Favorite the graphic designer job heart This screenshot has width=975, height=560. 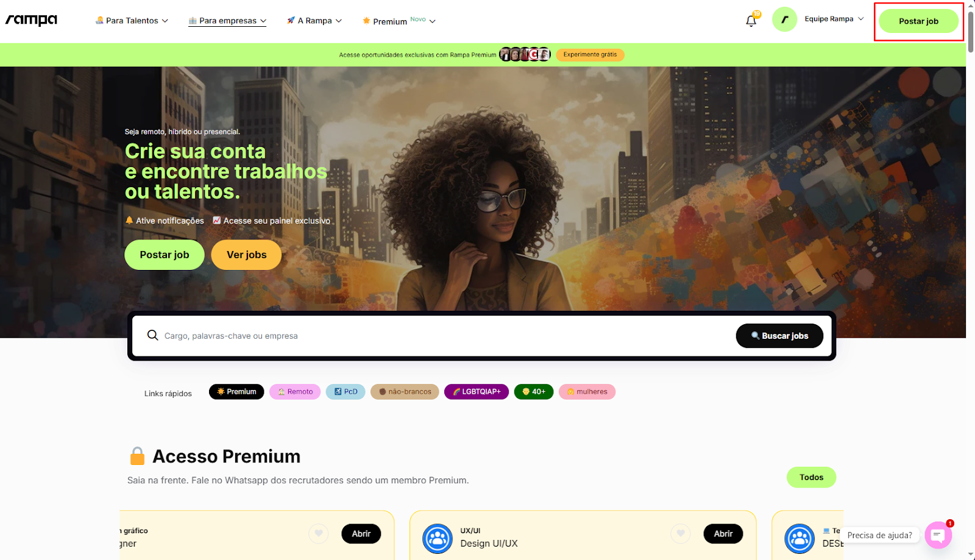click(318, 534)
